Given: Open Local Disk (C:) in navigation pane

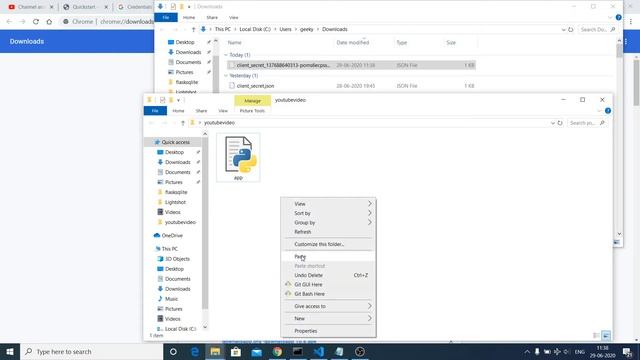Looking at the screenshot, I should coord(180,329).
